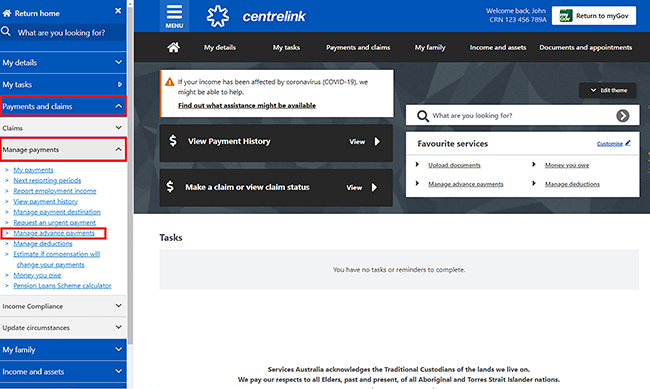The height and width of the screenshot is (389, 650).
Task: Click the home icon in navigation bar
Action: [173, 47]
